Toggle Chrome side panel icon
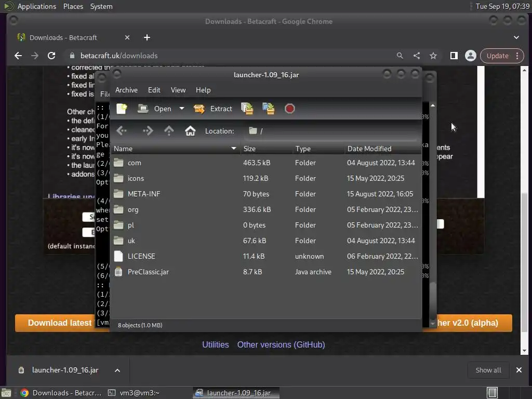 pos(454,56)
